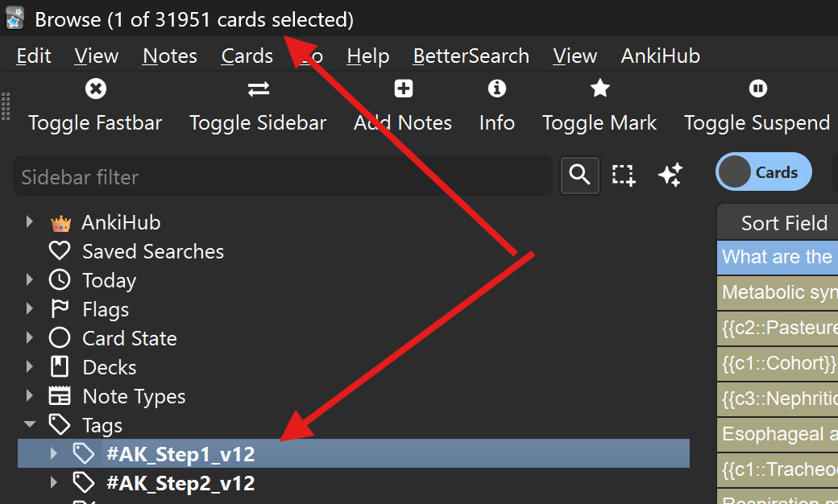Open the BetterSearch menu
838x504 pixels.
click(x=471, y=56)
